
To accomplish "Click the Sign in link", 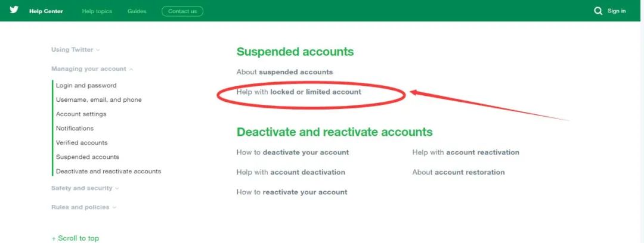I will pos(617,11).
